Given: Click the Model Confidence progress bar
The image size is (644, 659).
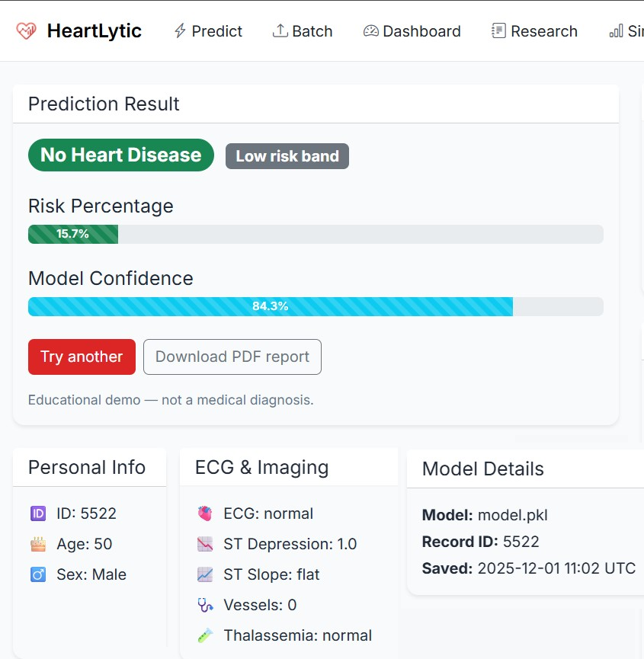Looking at the screenshot, I should click(316, 306).
